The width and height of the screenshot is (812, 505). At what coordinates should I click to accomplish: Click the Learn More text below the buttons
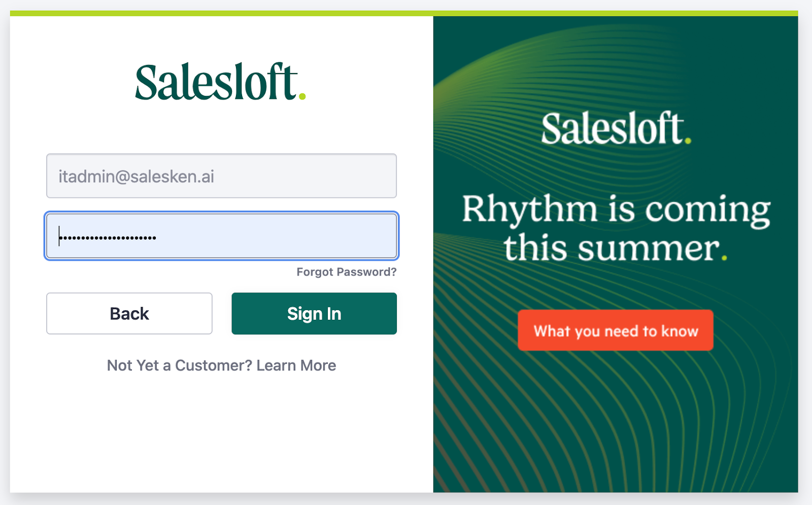coord(296,365)
